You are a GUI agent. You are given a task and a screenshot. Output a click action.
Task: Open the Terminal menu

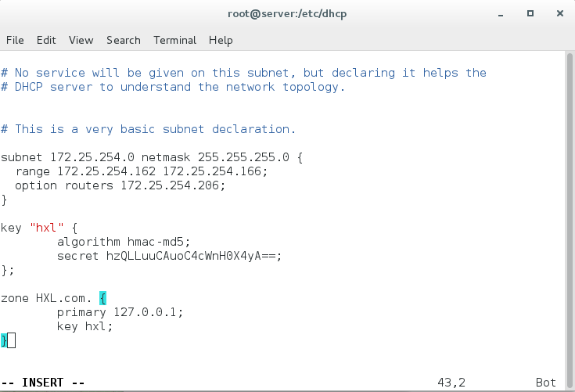[175, 40]
